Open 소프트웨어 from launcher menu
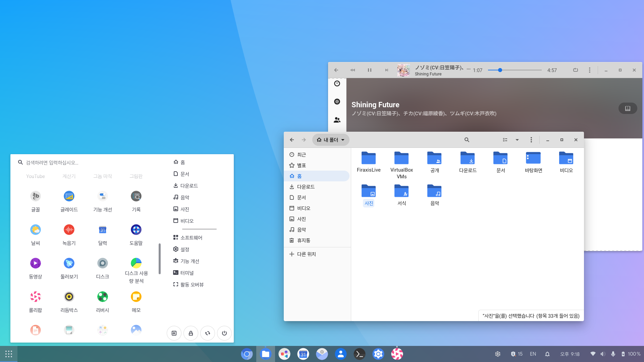The height and width of the screenshot is (362, 644). pos(191,238)
